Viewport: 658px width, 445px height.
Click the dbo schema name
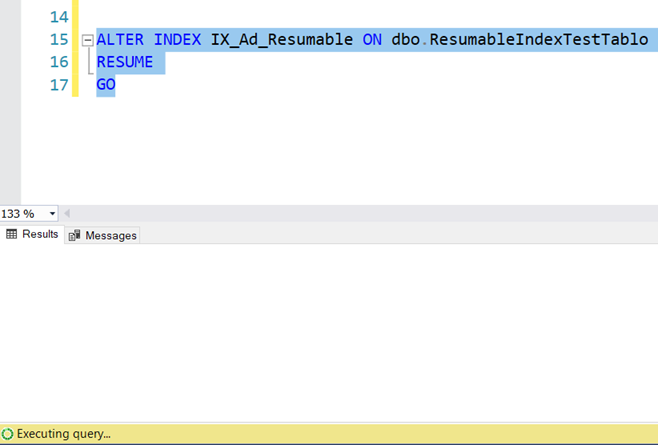(x=406, y=39)
